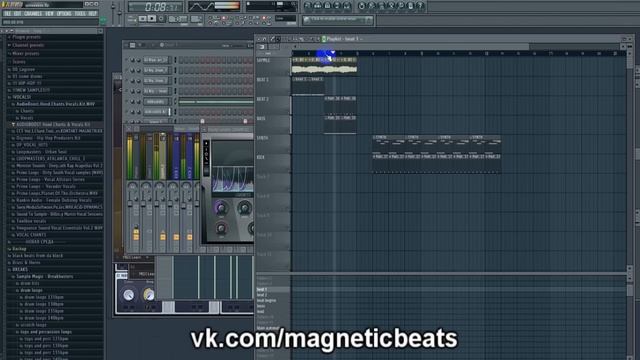
Task: Click the playlist view shortcut icon
Action: click(x=308, y=6)
